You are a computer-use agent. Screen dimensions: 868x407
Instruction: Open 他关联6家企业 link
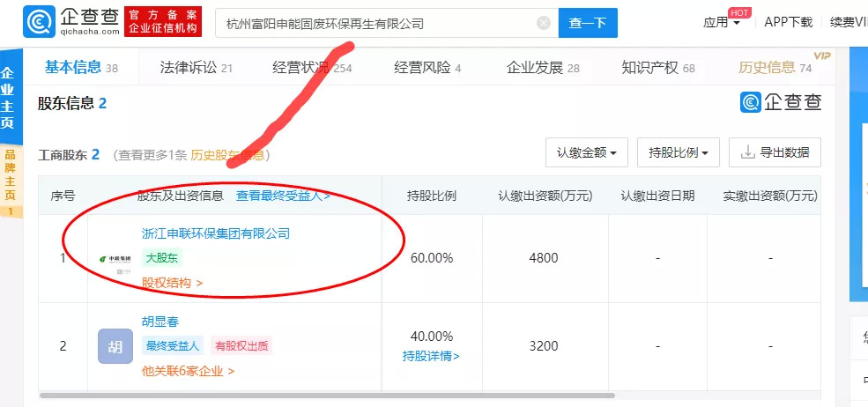(x=188, y=371)
